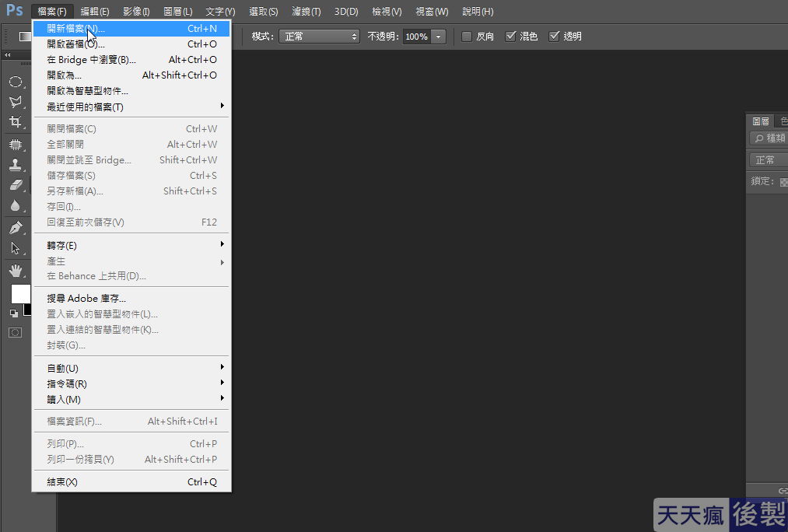
Task: Select the Clone Stamp tool
Action: point(16,165)
